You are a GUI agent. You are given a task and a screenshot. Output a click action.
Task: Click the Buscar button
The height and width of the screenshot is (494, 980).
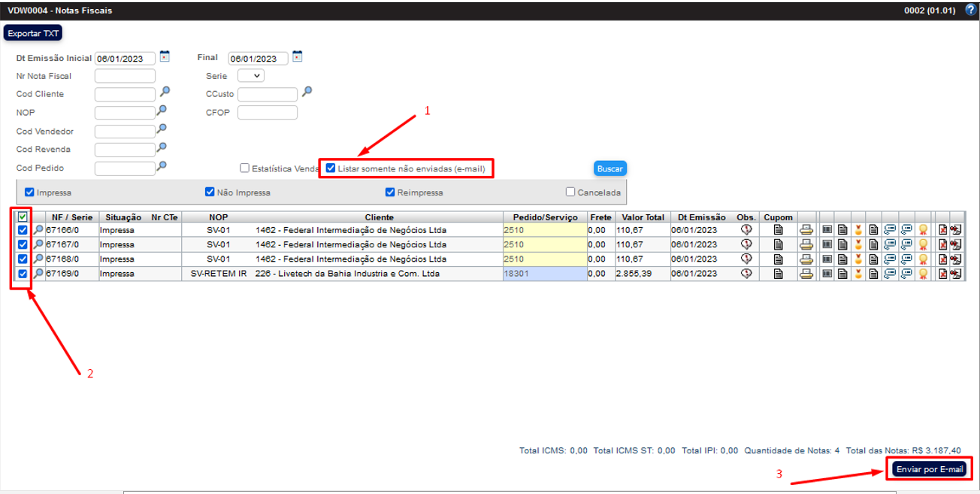[x=609, y=168]
